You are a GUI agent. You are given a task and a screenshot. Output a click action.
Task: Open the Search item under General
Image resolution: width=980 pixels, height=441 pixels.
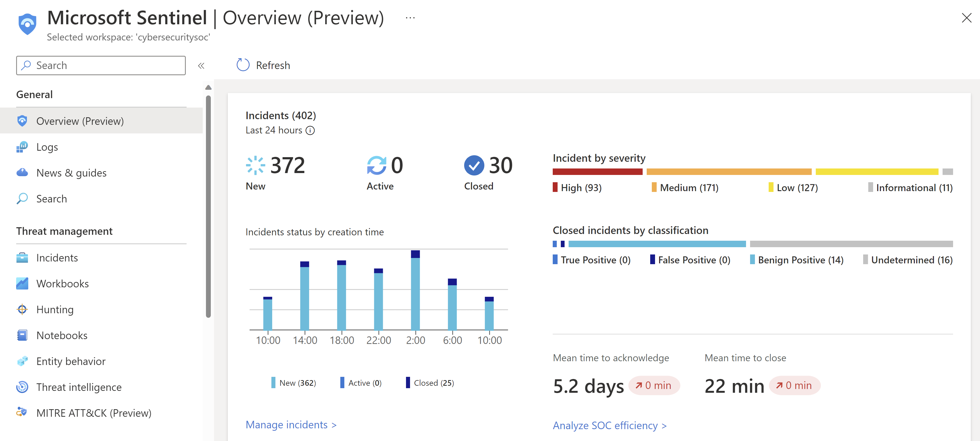point(51,199)
